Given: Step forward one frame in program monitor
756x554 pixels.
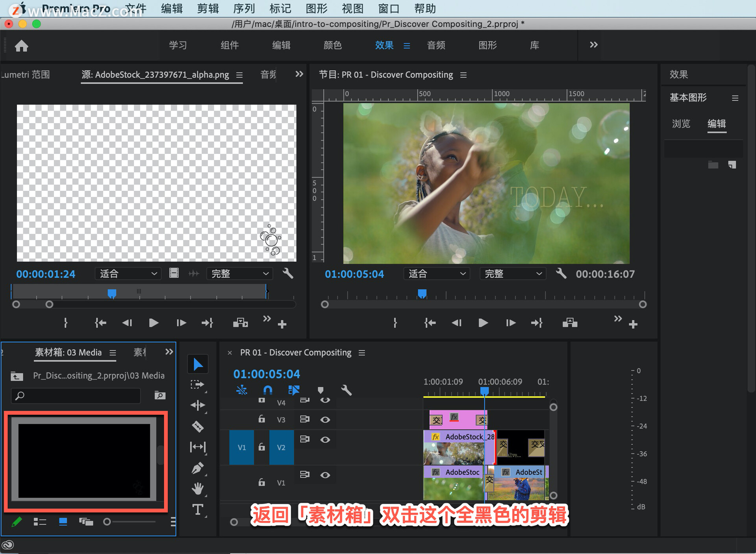Looking at the screenshot, I should click(511, 323).
